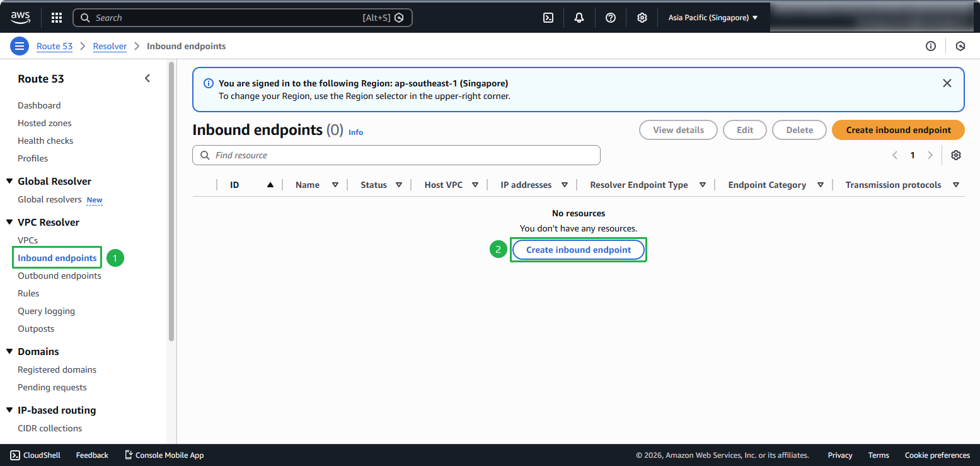Click the Delete button

tap(799, 130)
